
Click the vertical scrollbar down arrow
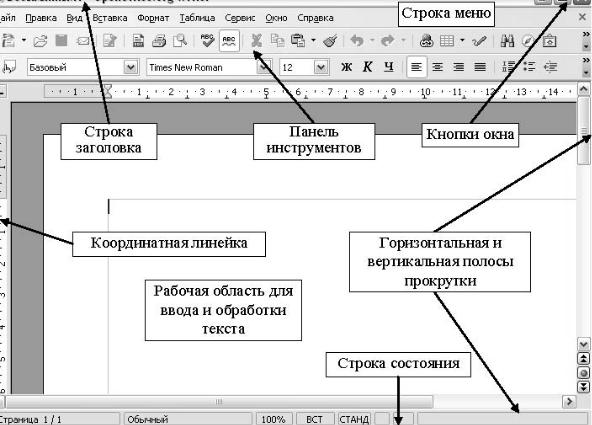(x=584, y=344)
